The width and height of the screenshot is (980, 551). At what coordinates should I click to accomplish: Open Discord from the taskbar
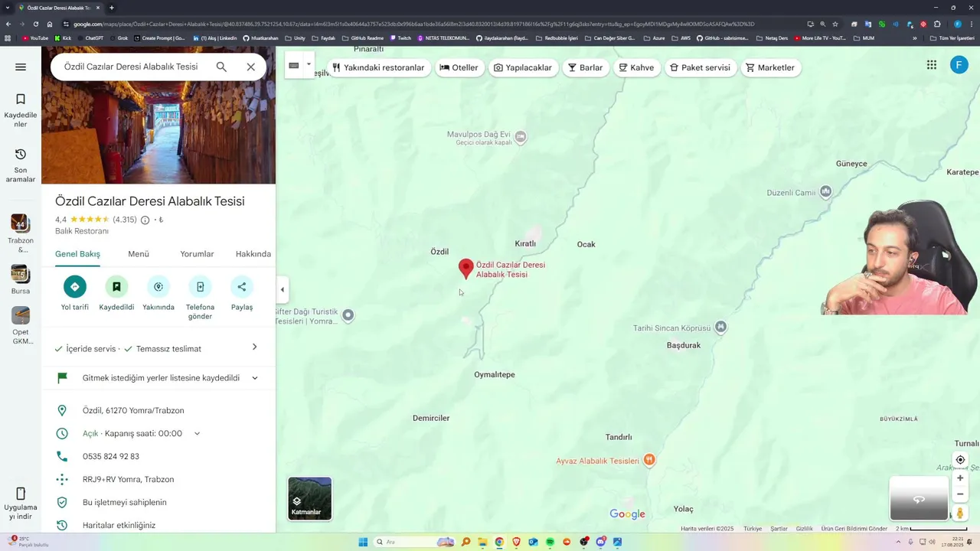tap(601, 542)
